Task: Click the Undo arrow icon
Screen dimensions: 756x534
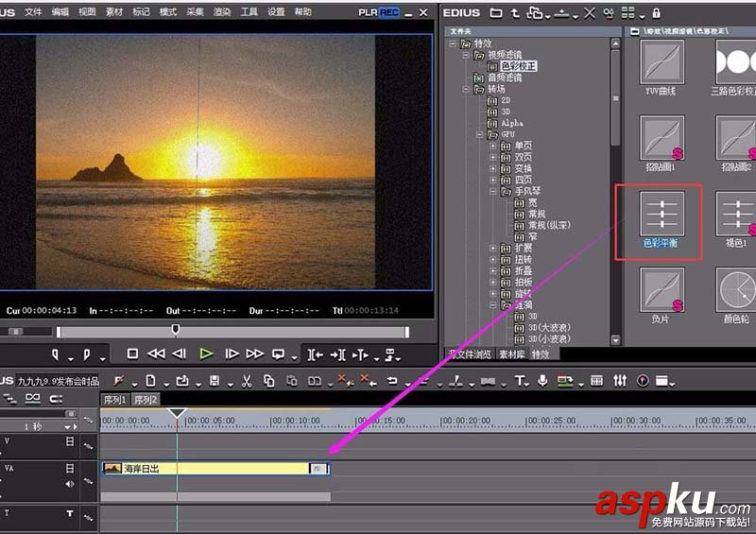Action: coord(392,381)
